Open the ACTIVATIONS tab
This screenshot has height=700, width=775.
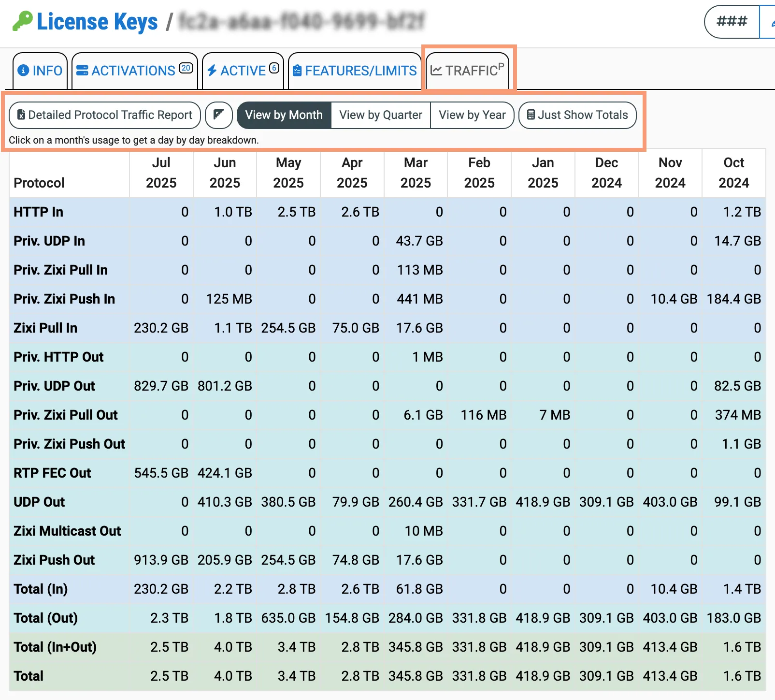tap(135, 71)
